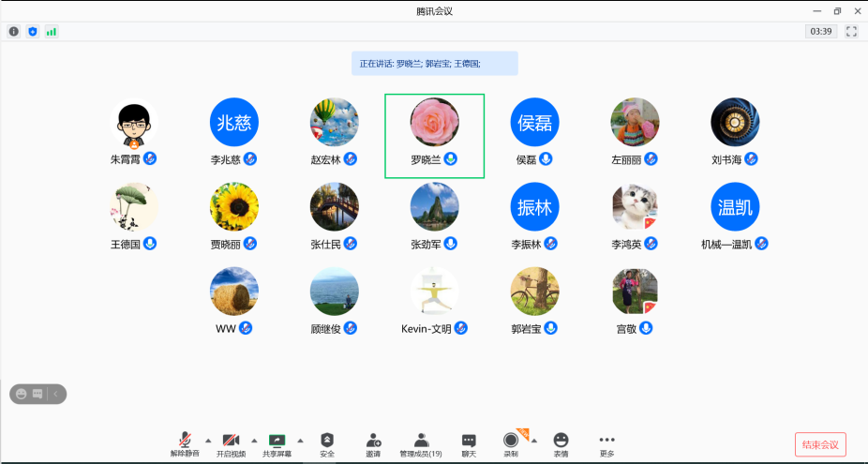The image size is (868, 464).
Task: Unmute the microphone (解除静音)
Action: pos(185,442)
